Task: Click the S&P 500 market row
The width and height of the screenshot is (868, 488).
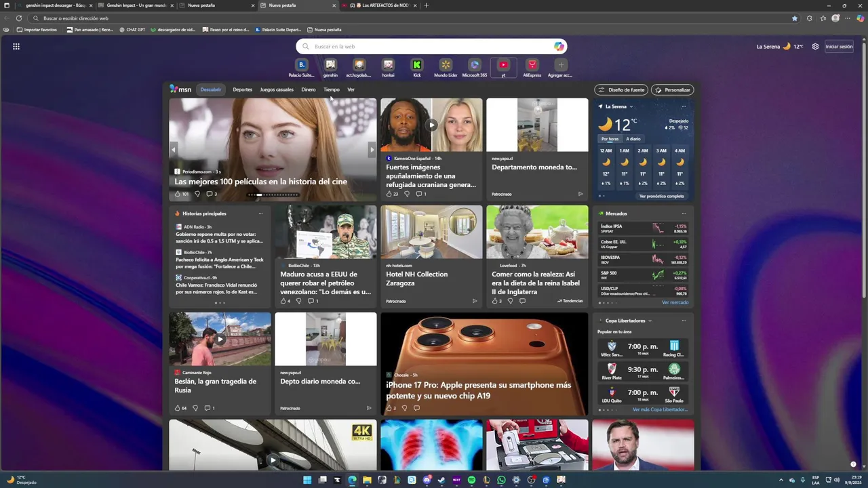Action: (643, 275)
